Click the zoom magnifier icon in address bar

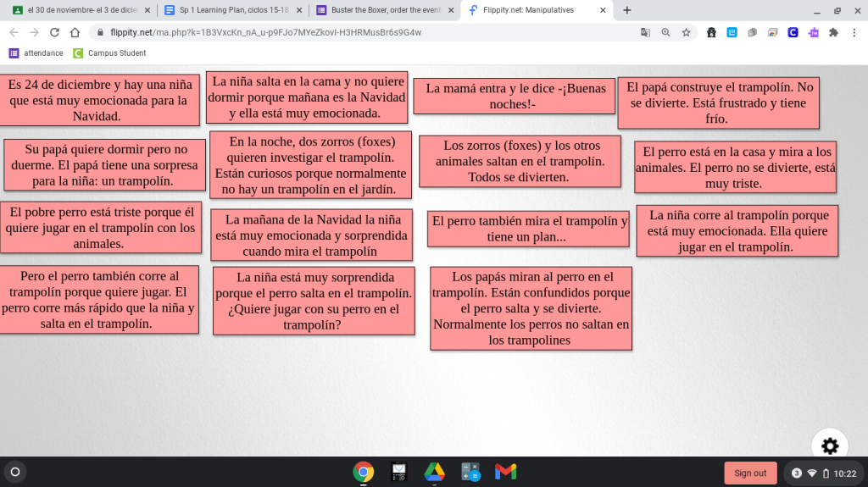[x=665, y=32]
